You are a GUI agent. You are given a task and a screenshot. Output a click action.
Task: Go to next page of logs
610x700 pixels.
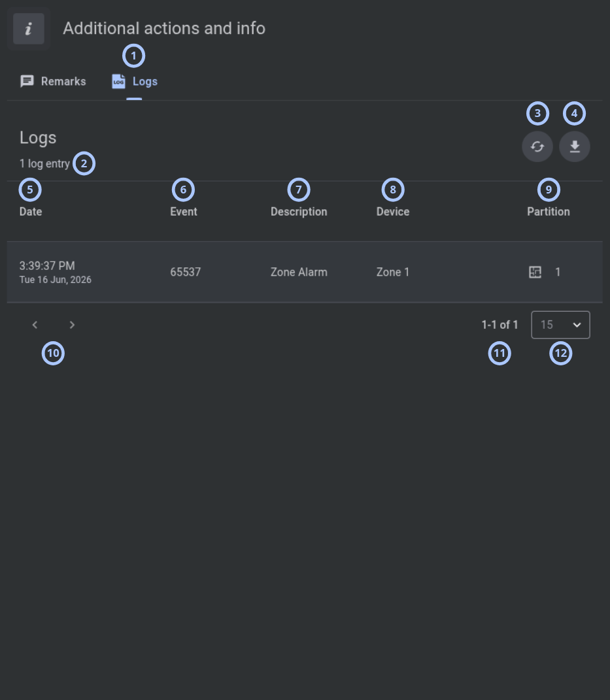(x=72, y=325)
